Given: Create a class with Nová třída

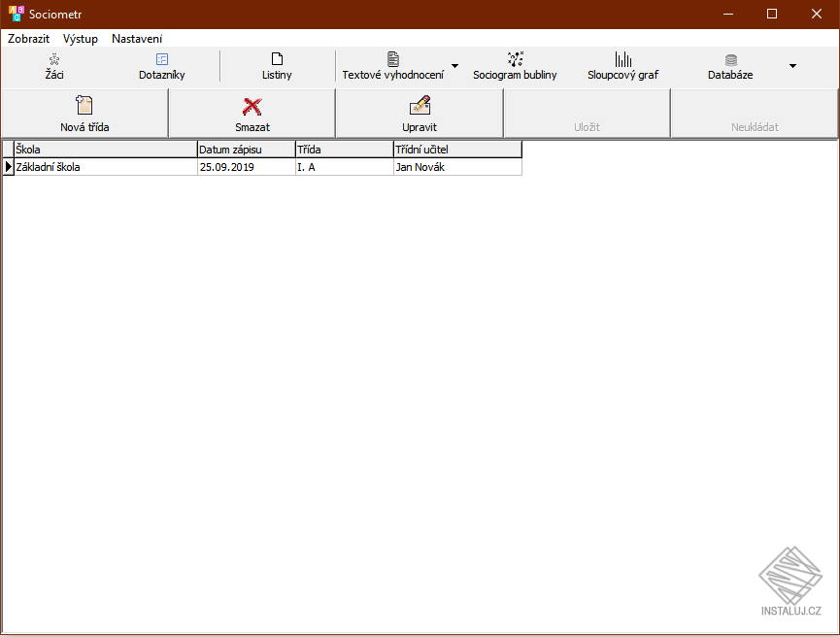Looking at the screenshot, I should click(84, 114).
